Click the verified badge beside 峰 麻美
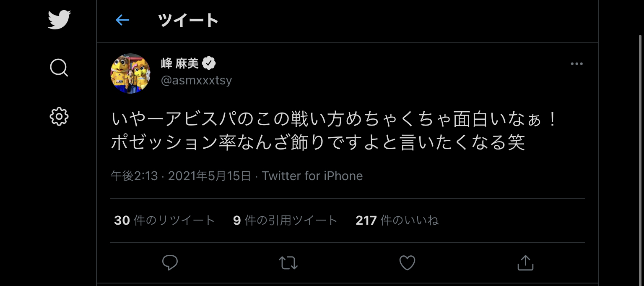This screenshot has width=644, height=286. pos(209,63)
